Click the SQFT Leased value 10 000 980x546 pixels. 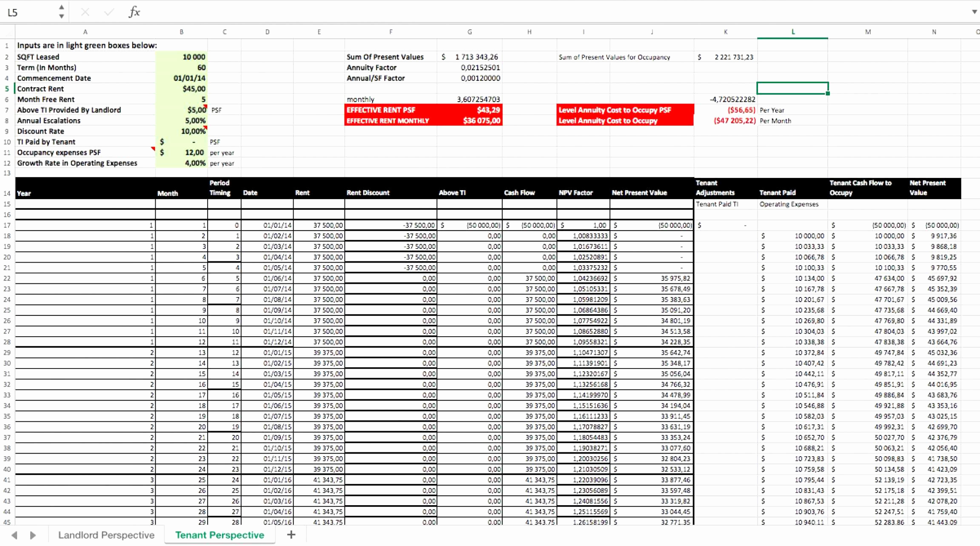(182, 57)
